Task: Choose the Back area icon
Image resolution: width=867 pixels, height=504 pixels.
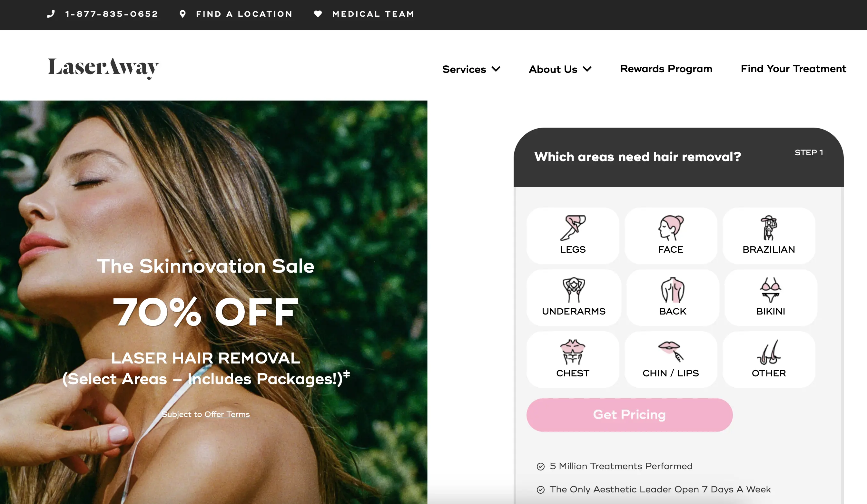Action: (x=673, y=290)
